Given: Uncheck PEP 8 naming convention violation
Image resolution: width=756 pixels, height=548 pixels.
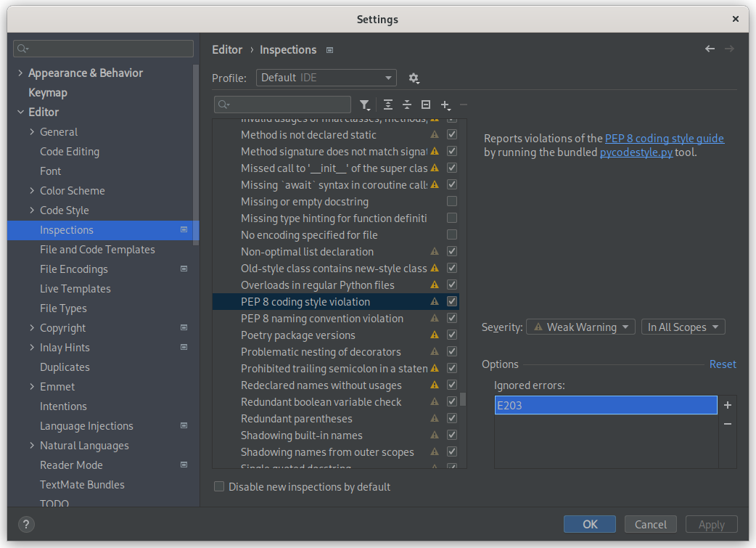Looking at the screenshot, I should coord(452,319).
